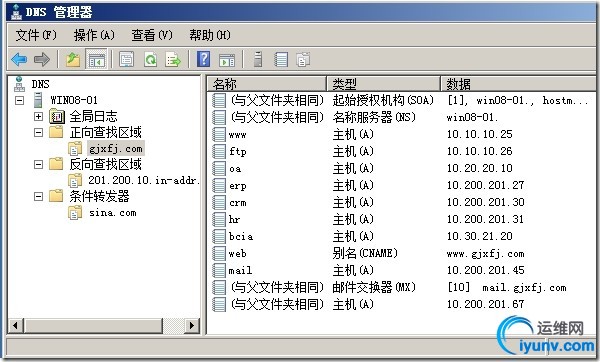The width and height of the screenshot is (600, 362).
Task: Click the www.gjxfj.com data cell
Action: (x=485, y=254)
